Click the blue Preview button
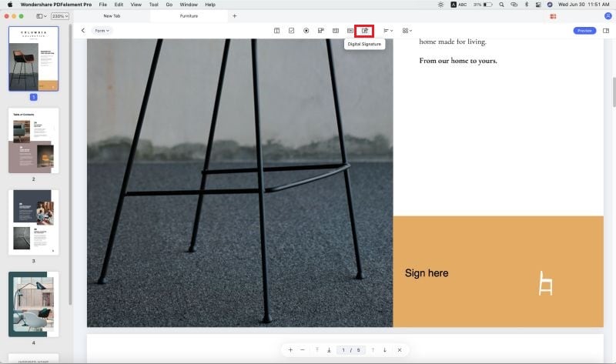 click(584, 31)
